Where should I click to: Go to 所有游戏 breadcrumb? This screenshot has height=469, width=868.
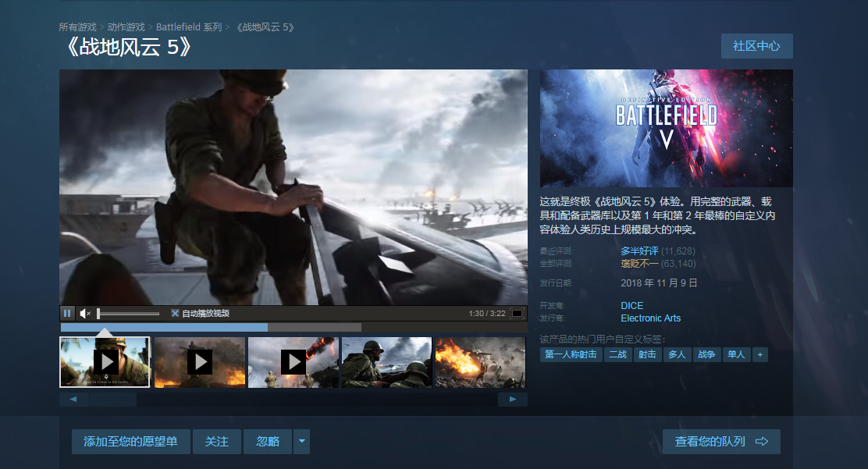(x=77, y=27)
